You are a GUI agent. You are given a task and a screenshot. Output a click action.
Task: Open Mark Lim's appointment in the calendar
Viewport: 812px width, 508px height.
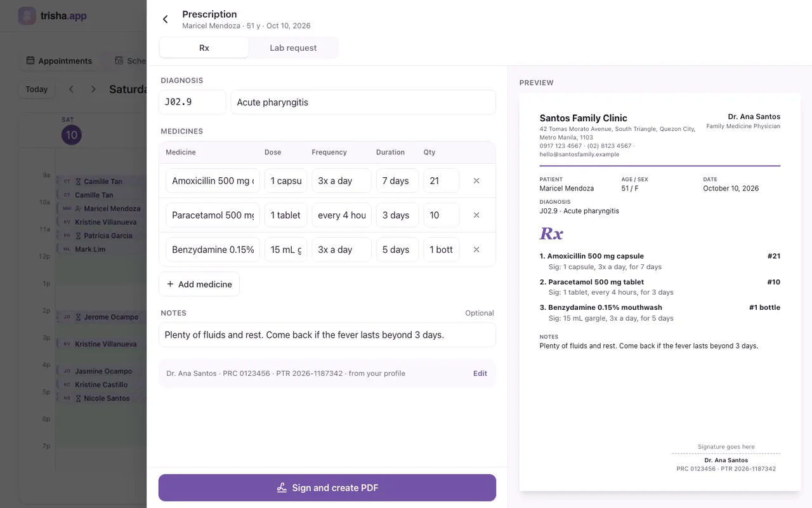pos(101,250)
